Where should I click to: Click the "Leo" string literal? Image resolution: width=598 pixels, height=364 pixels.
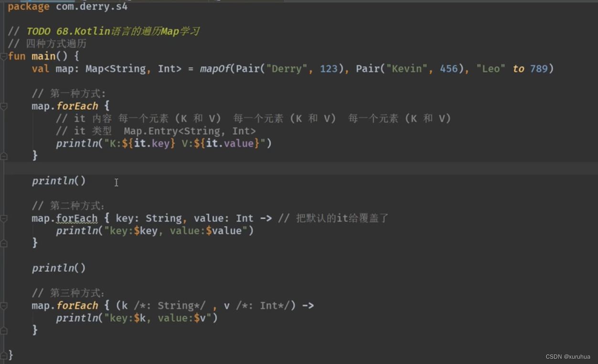click(491, 69)
